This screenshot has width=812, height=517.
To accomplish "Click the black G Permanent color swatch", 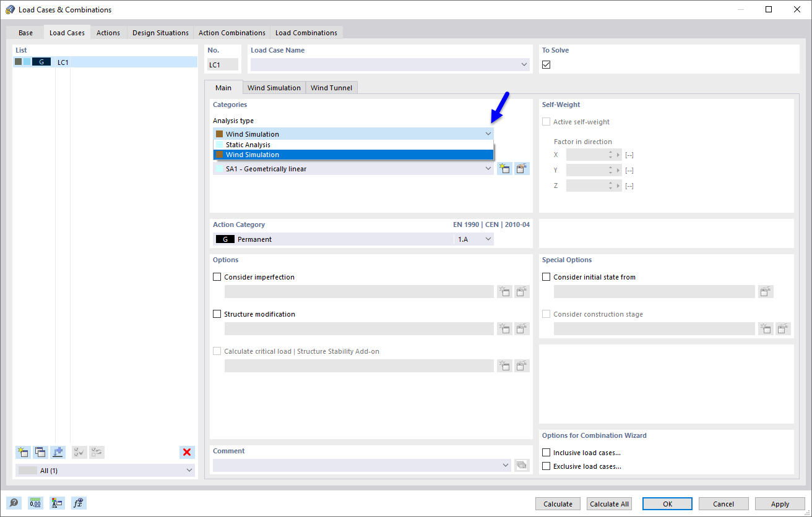I will [x=225, y=239].
